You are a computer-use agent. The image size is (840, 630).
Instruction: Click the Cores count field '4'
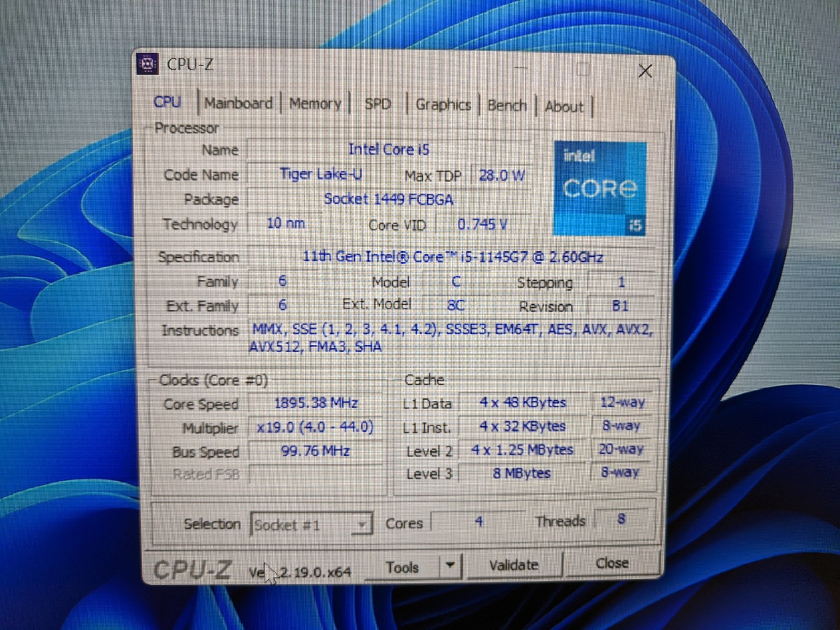[x=478, y=521]
